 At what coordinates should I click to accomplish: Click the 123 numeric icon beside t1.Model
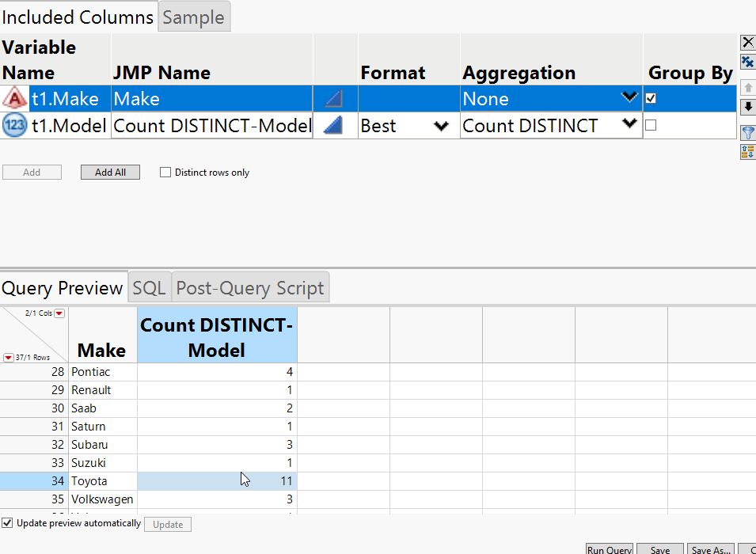point(15,125)
